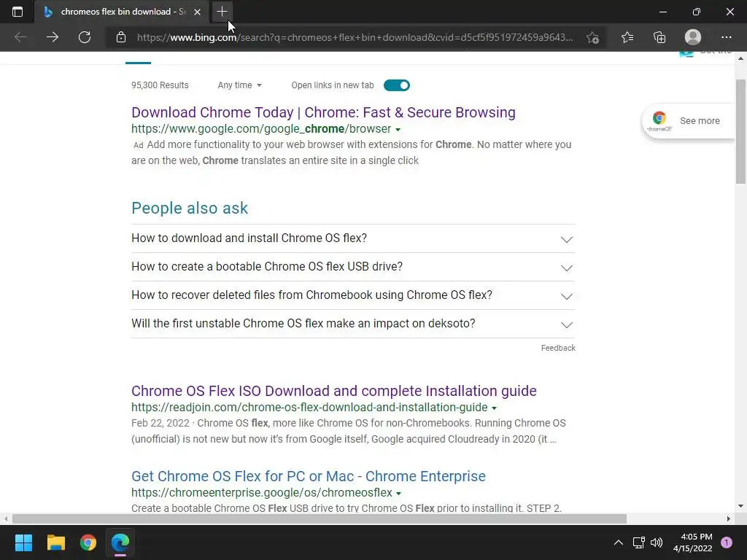Expand recover deleted files from Chromebook question
Image resolution: width=747 pixels, height=560 pixels.
[x=353, y=295]
